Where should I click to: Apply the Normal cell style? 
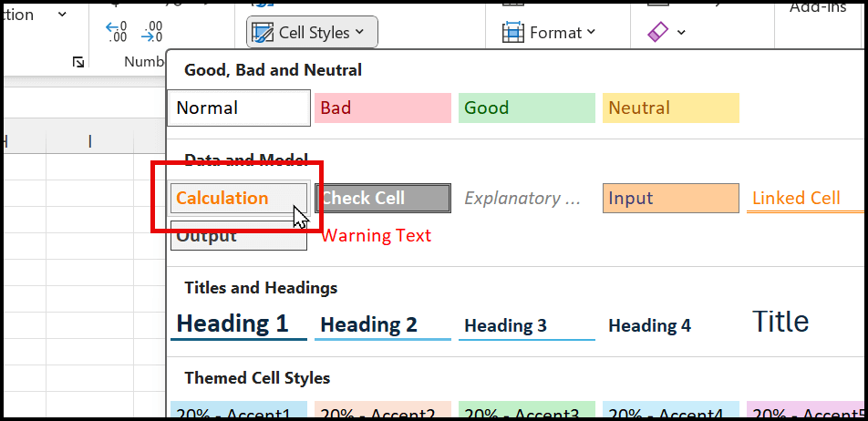click(x=239, y=108)
